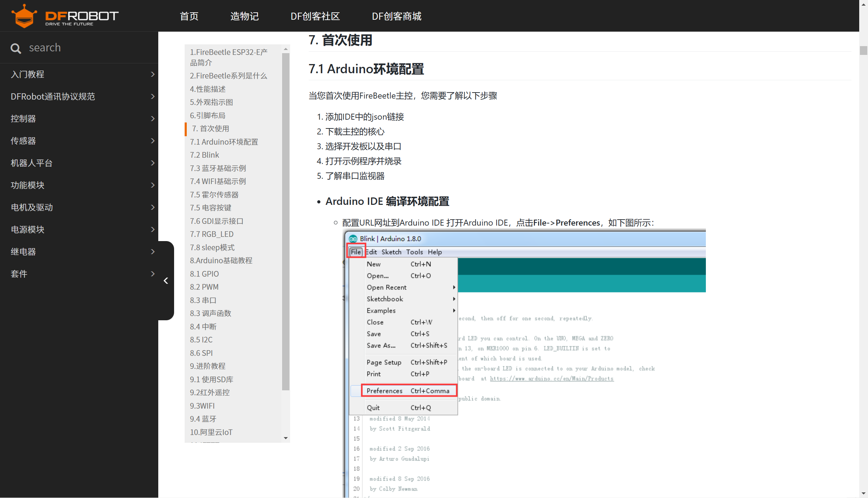Select 7. 首次使用 in the contents
The height and width of the screenshot is (498, 868).
coord(210,128)
